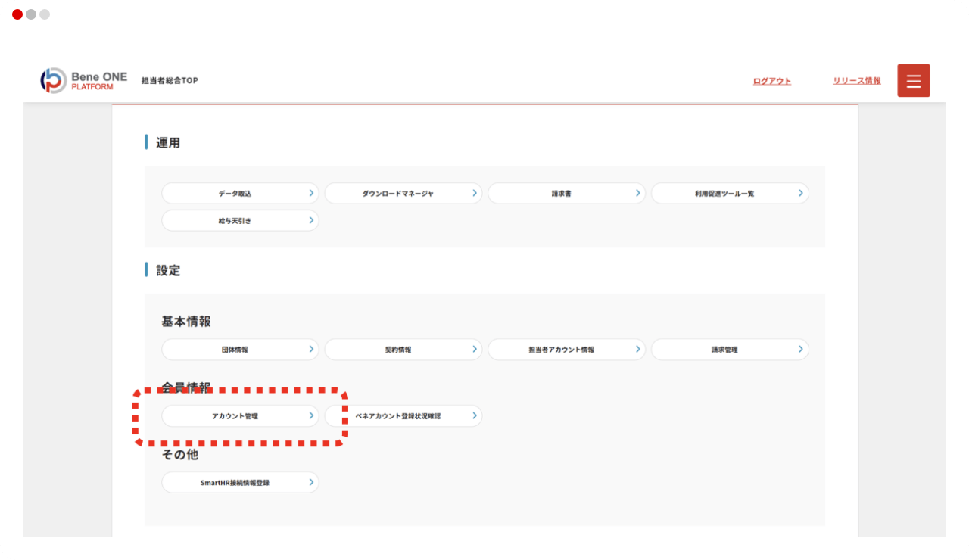Click the chevron on SmartHR接続情報登録
969x560 pixels.
(311, 483)
